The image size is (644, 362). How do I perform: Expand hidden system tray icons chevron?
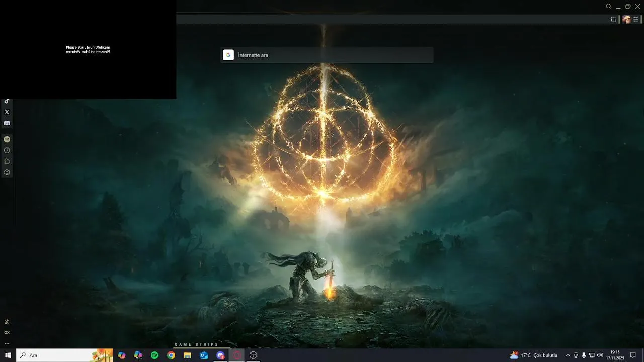coord(568,355)
